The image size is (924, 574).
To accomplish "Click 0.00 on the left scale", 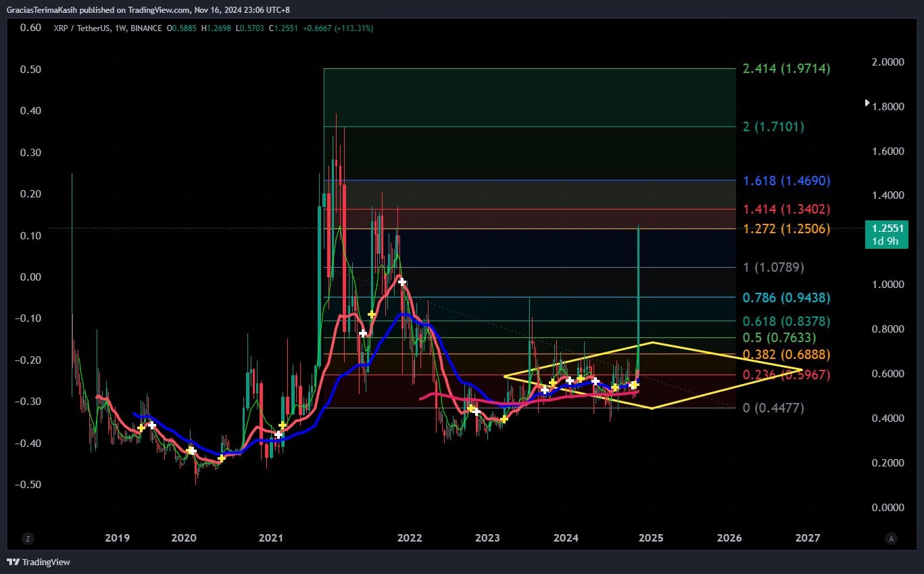I will (x=30, y=277).
